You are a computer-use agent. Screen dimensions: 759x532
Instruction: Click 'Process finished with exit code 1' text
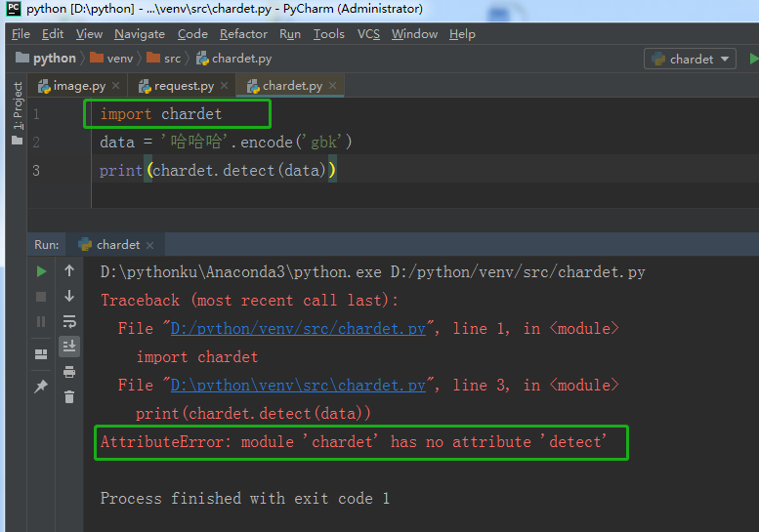tap(245, 499)
